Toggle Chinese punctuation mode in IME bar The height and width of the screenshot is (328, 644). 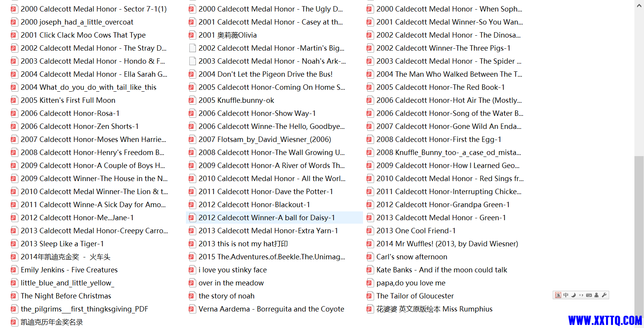point(581,295)
